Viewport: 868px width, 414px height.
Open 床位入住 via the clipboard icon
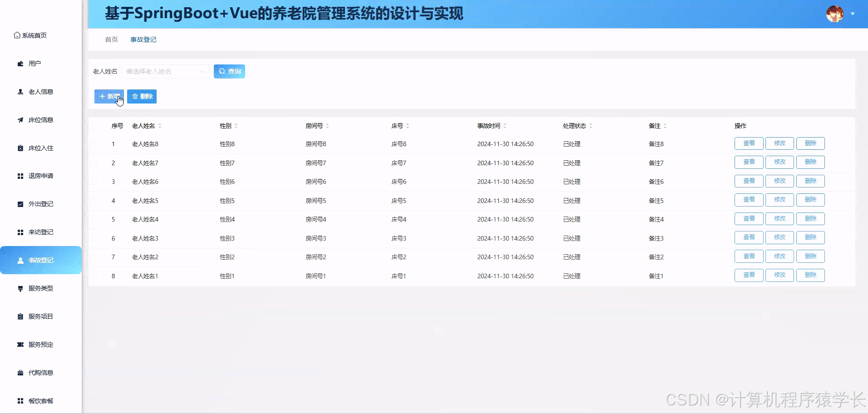20,148
